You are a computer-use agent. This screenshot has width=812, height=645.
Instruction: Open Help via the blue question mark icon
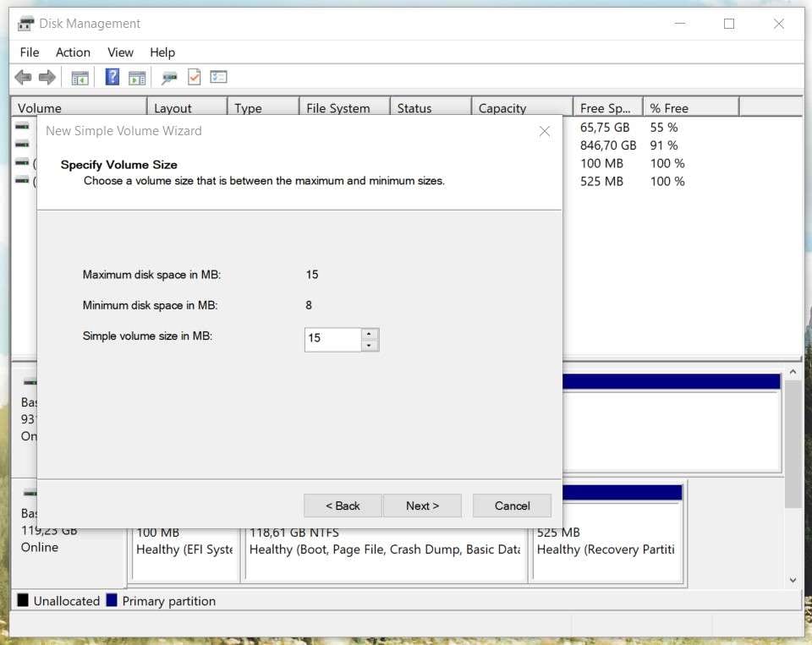112,77
